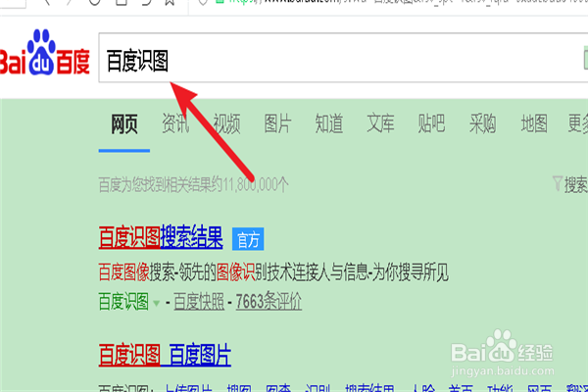Select the 网页 tab

click(x=124, y=124)
